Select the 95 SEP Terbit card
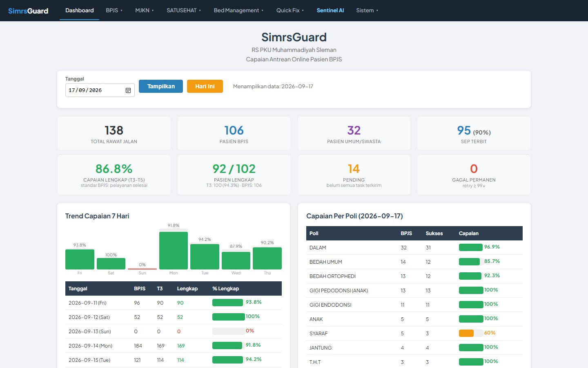This screenshot has height=368, width=588. click(x=474, y=133)
